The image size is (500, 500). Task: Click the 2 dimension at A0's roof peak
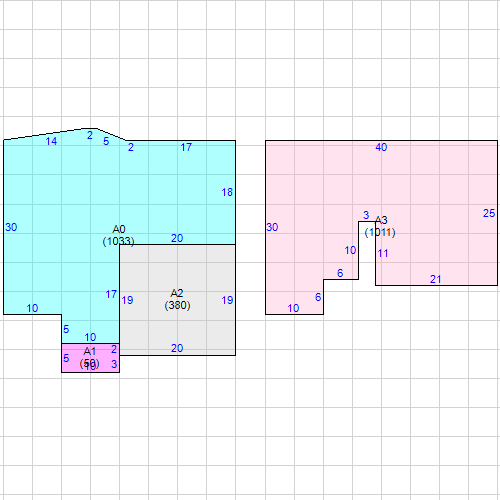click(x=90, y=135)
